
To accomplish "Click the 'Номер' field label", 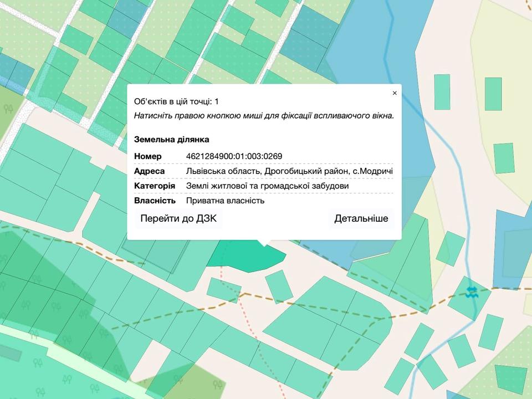I will click(x=148, y=156).
